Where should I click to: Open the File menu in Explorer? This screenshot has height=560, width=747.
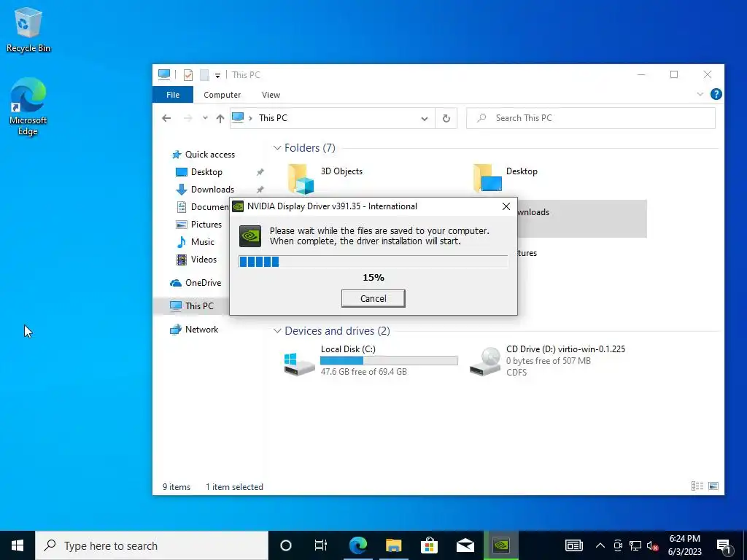(x=173, y=95)
